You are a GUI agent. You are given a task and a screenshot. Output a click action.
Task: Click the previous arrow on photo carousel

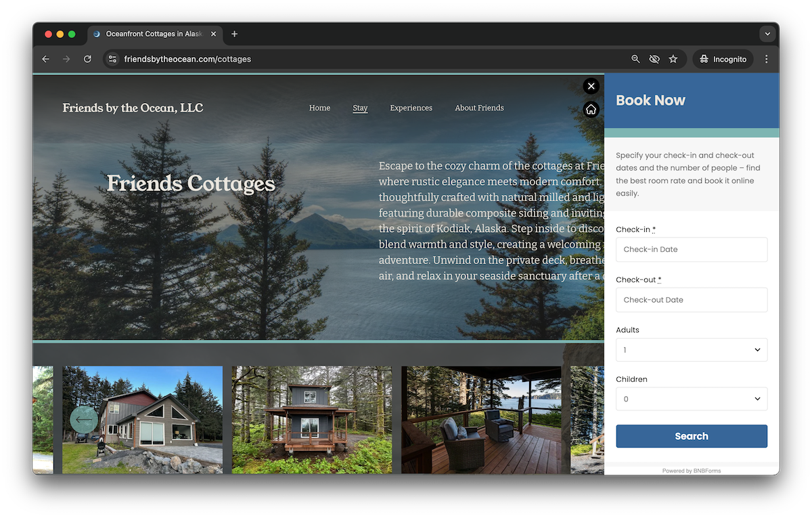coord(84,420)
